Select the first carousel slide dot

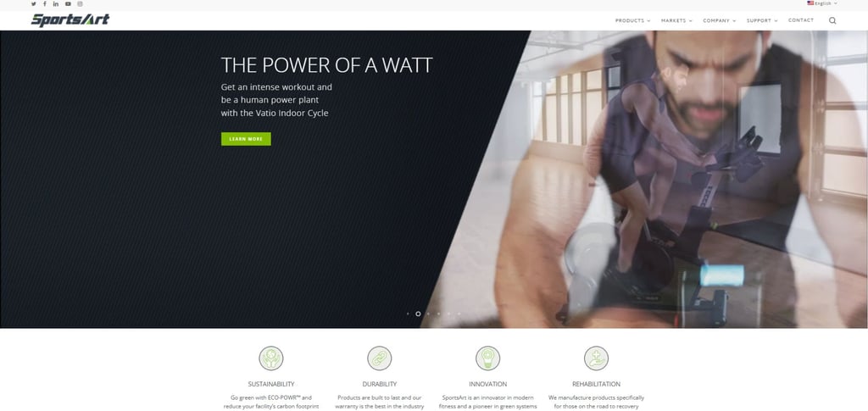[408, 314]
